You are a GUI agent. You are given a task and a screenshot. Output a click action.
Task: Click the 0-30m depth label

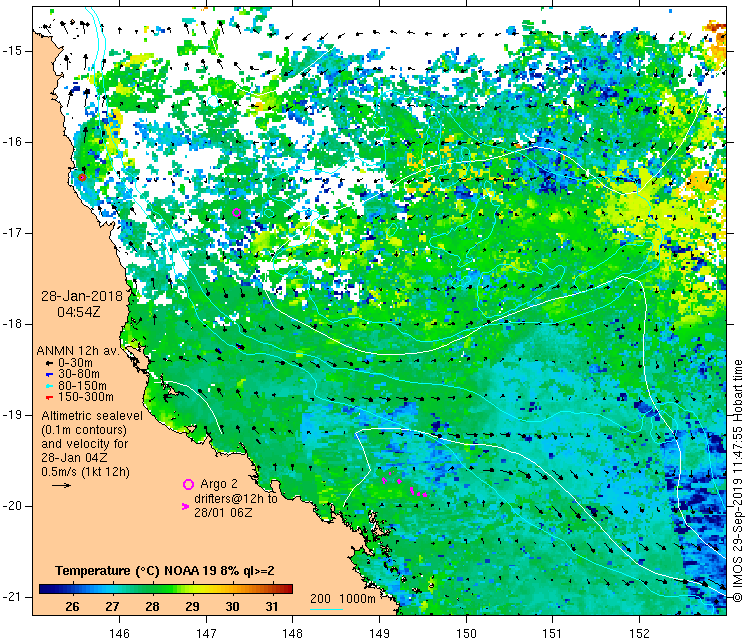[76, 363]
